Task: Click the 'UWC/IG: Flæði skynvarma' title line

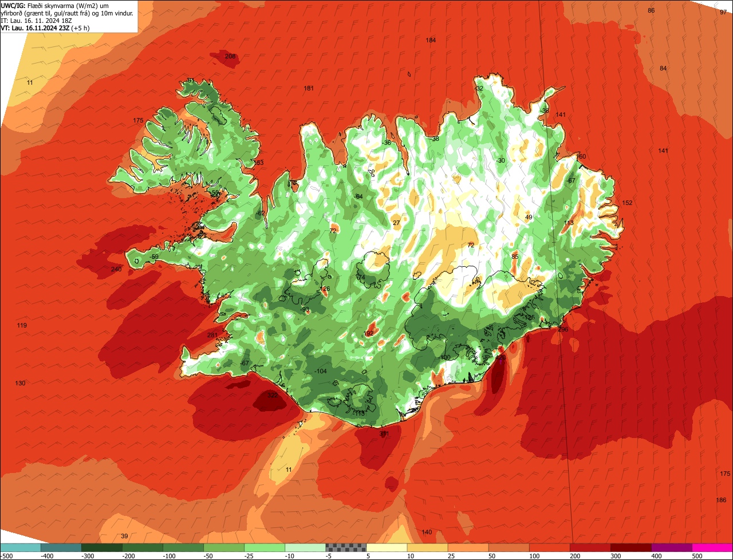Action: pyautogui.click(x=55, y=5)
